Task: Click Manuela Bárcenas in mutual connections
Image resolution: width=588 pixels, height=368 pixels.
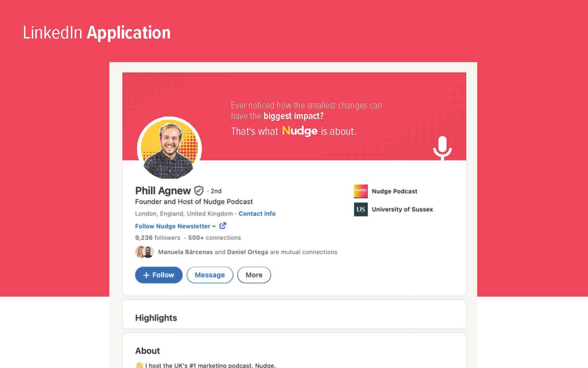Action: pos(185,252)
